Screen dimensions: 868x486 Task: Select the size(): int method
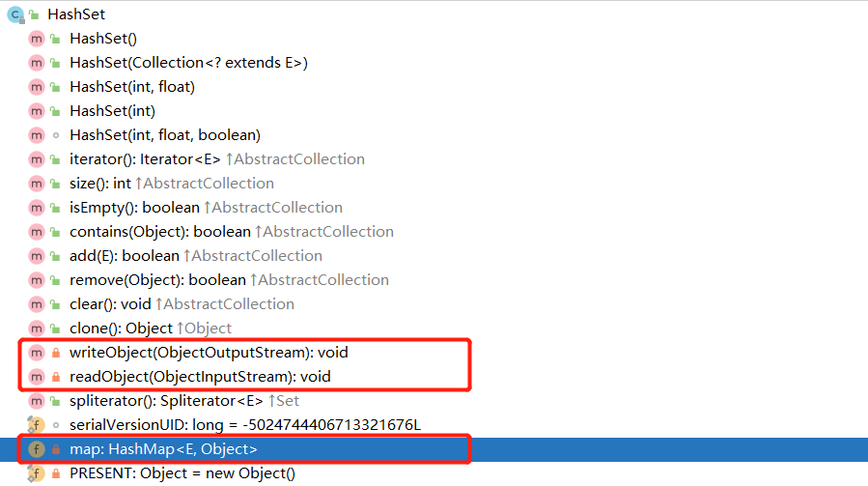(99, 184)
